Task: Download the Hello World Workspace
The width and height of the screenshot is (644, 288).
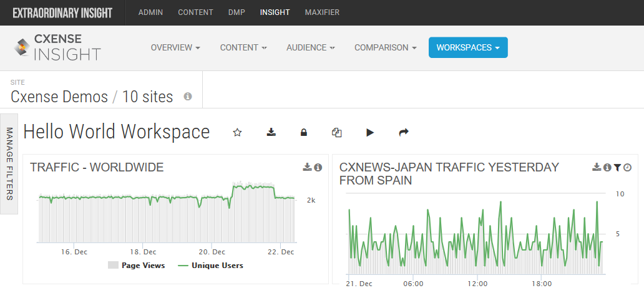Action: coord(271,133)
